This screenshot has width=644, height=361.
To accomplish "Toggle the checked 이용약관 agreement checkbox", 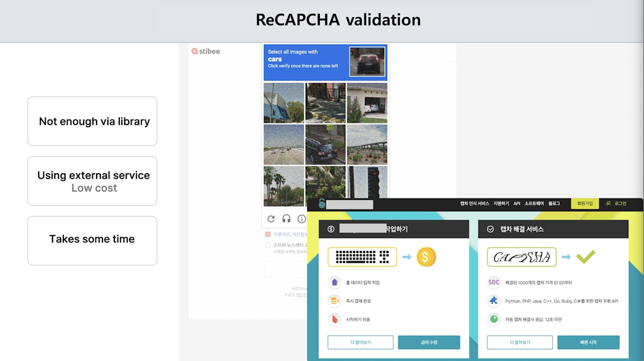I will pyautogui.click(x=268, y=234).
